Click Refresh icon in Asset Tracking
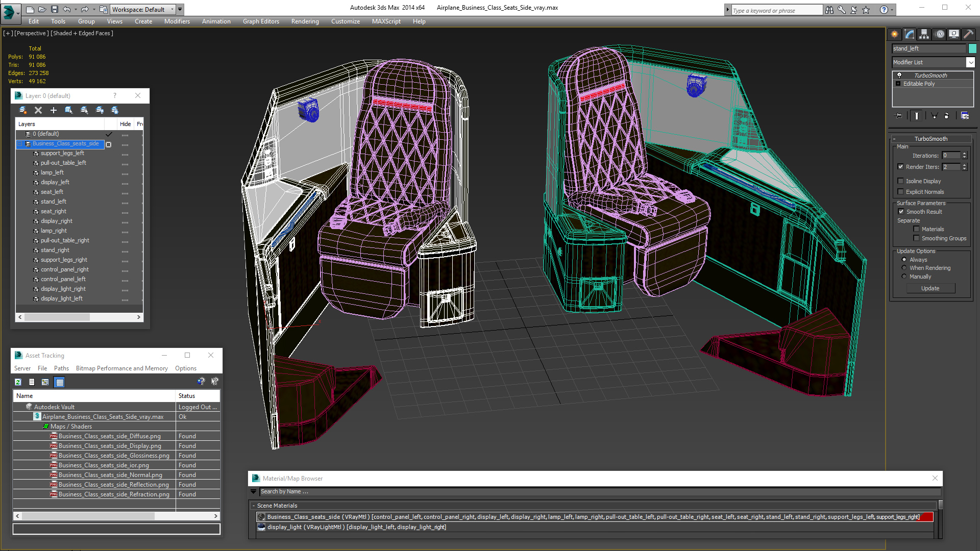 pos(18,382)
